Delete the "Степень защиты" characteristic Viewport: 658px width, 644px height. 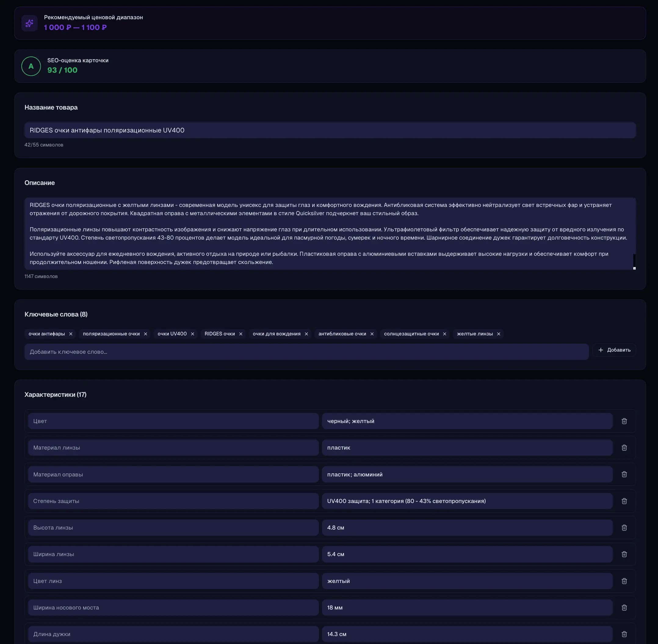624,501
